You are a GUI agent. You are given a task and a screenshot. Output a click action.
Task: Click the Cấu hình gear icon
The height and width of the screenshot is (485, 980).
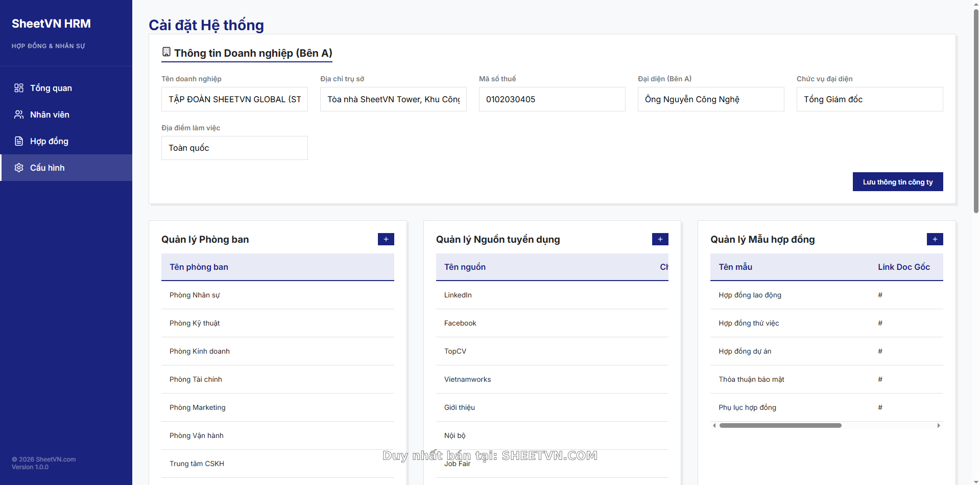(x=19, y=168)
